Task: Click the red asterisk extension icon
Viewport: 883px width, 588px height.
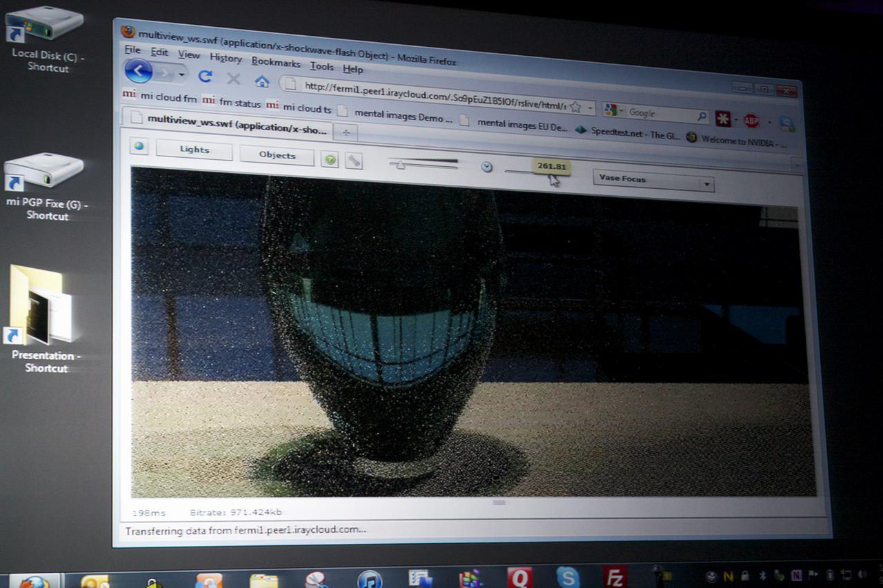Action: [x=722, y=118]
